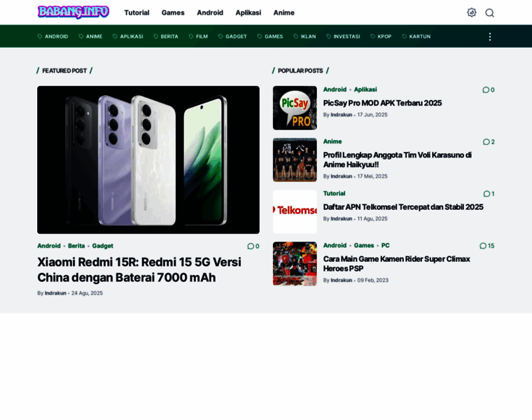Screen dimensions: 532x420
Task: Open Android category on Kamen Rider post
Action: coord(335,245)
